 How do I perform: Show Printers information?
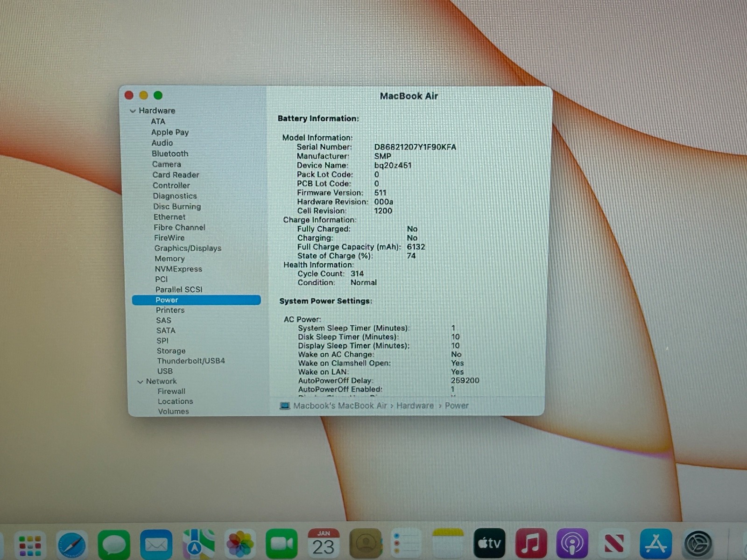[170, 310]
